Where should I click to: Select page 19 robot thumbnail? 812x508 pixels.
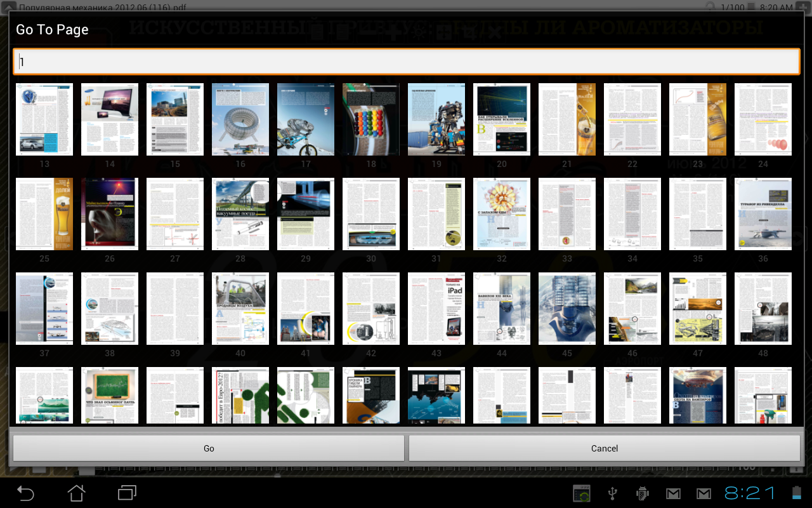436,119
